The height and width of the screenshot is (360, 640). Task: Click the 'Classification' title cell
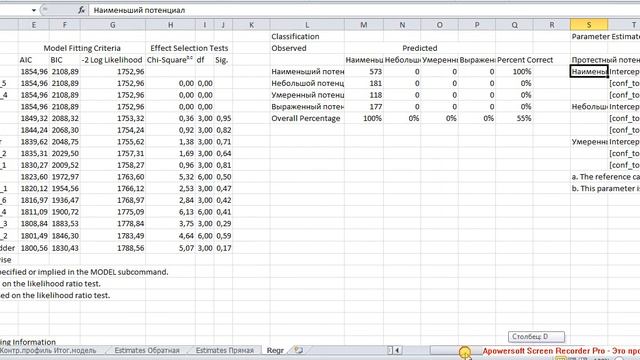pos(295,37)
